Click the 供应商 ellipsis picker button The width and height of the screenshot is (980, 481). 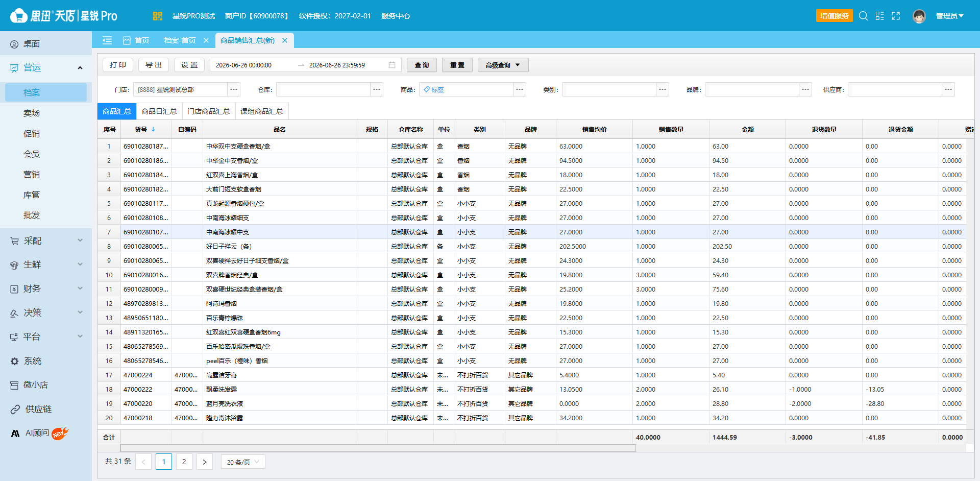point(948,89)
